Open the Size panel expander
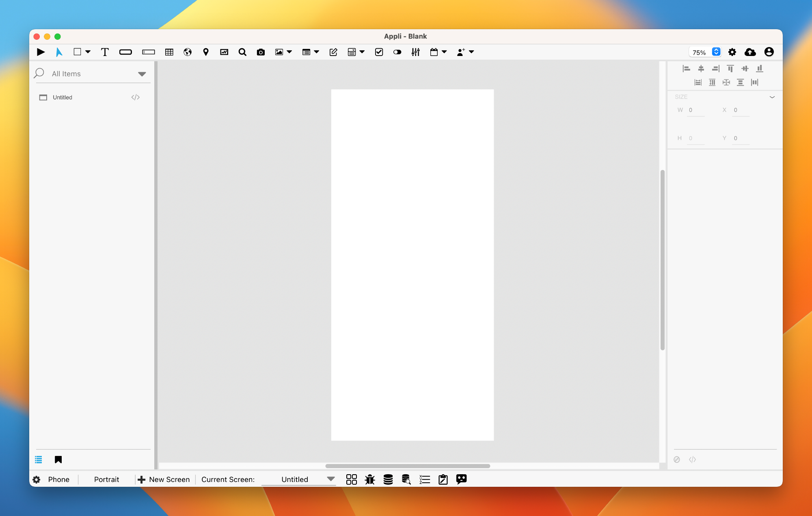This screenshot has height=516, width=812. coord(772,96)
